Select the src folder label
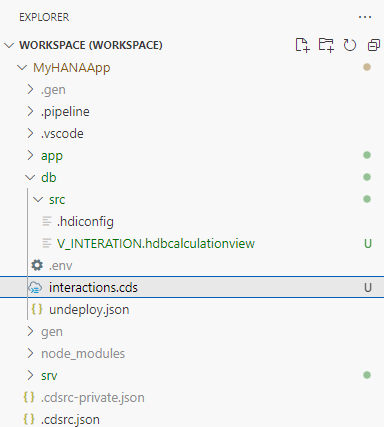 [57, 200]
